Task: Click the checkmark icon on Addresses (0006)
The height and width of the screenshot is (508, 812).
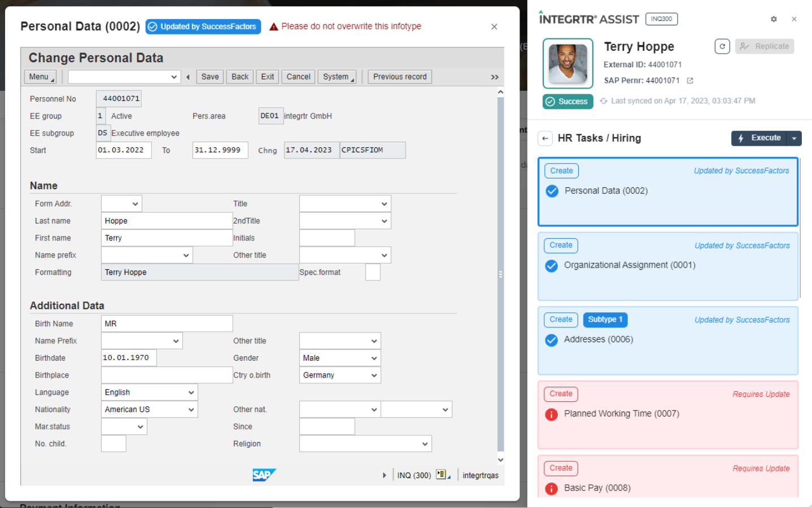Action: tap(552, 340)
